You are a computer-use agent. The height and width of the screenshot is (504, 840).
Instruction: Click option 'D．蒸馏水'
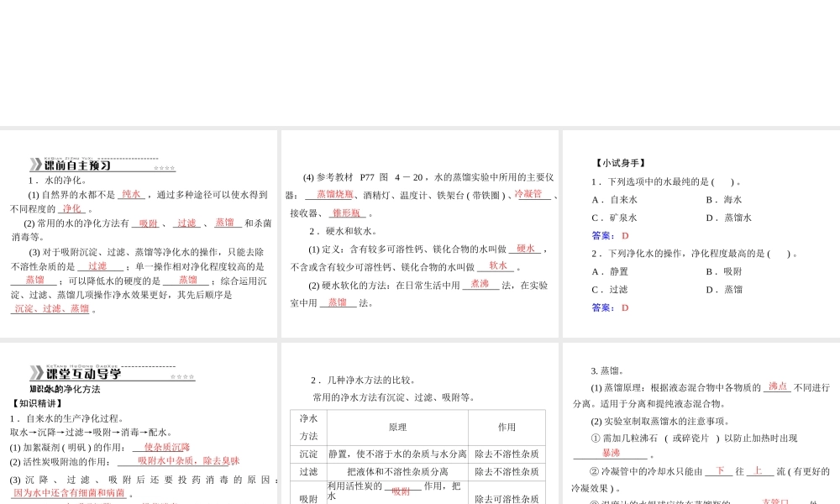tap(728, 218)
